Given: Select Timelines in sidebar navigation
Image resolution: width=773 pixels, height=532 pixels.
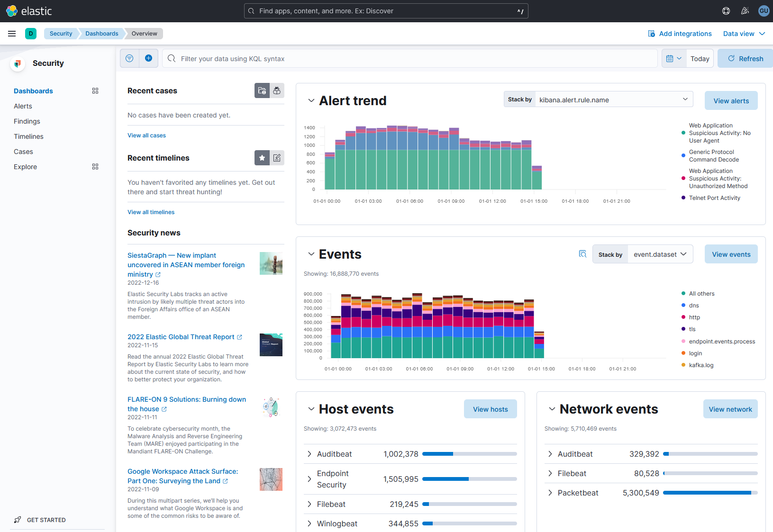Looking at the screenshot, I should coord(28,136).
